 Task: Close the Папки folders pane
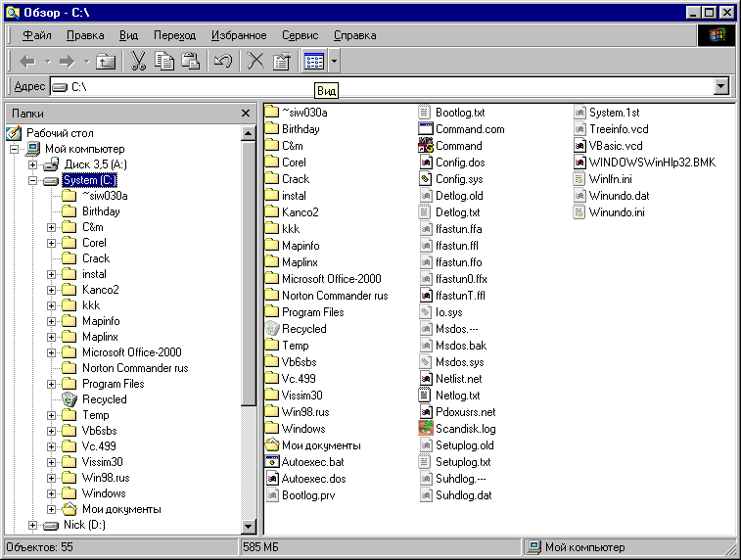click(246, 114)
